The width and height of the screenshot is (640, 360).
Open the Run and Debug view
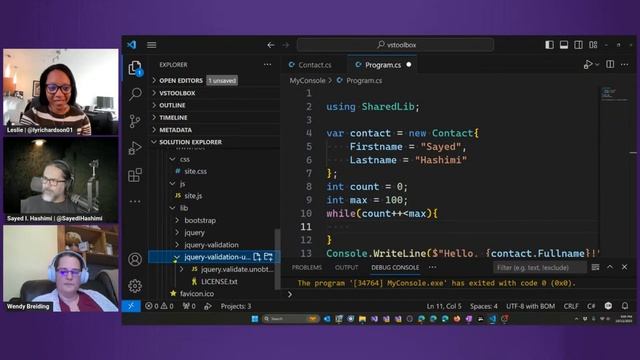[x=135, y=148]
